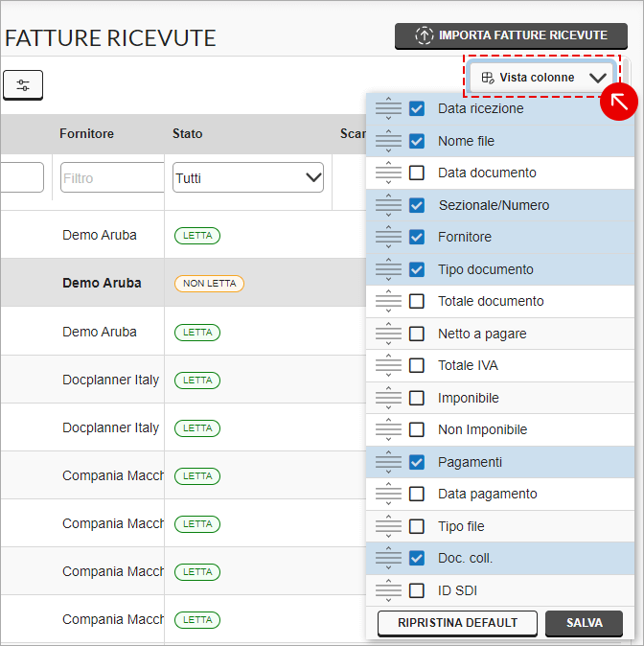
Task: Disable the Doc. coll. column checkbox
Action: 417,558
